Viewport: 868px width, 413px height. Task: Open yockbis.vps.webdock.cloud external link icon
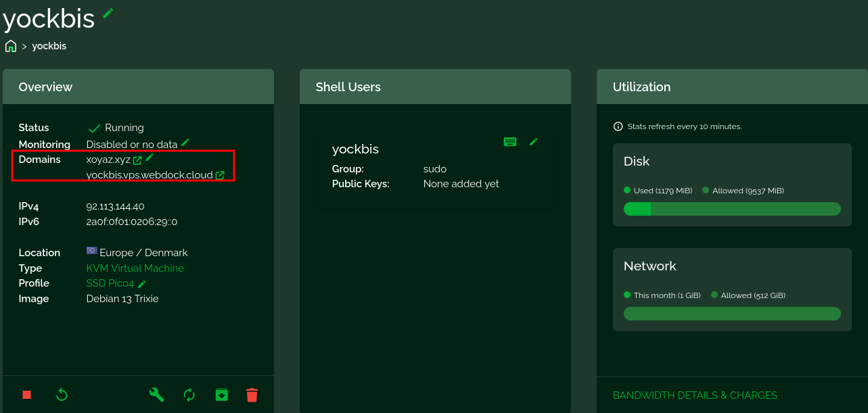[x=220, y=175]
